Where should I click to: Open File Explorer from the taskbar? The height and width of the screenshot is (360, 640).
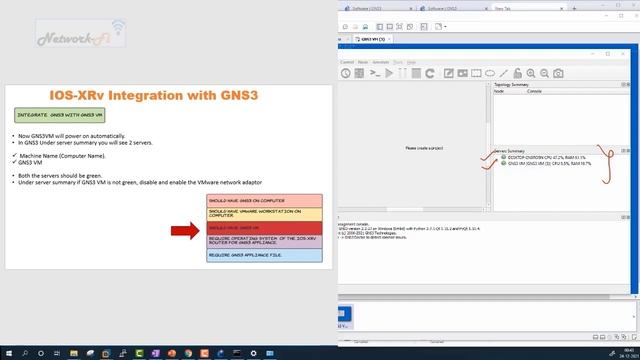74,353
